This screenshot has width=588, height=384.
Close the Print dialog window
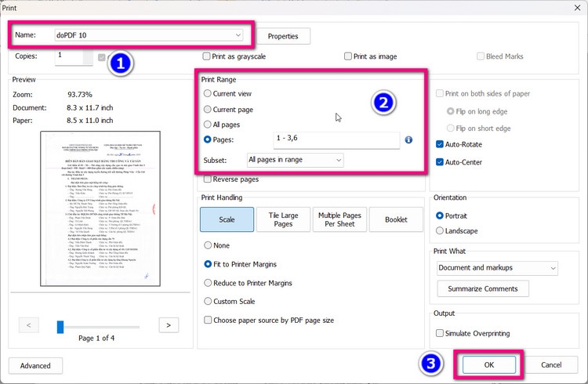click(578, 8)
